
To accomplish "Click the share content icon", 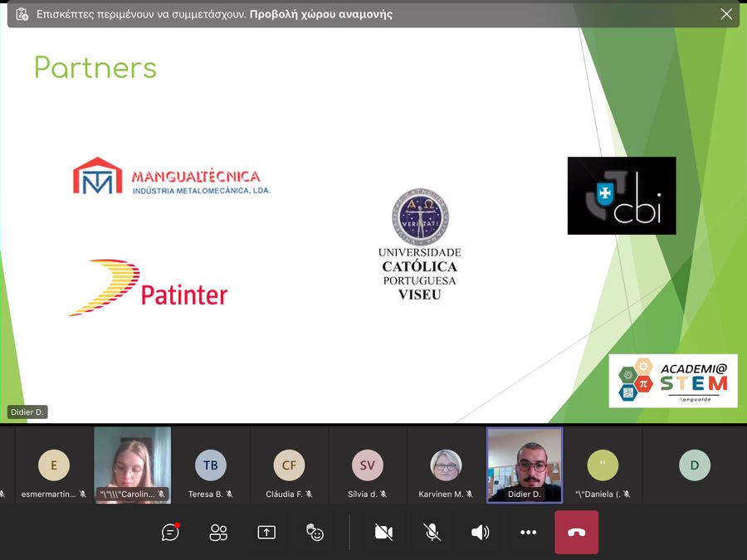I will pos(266,533).
